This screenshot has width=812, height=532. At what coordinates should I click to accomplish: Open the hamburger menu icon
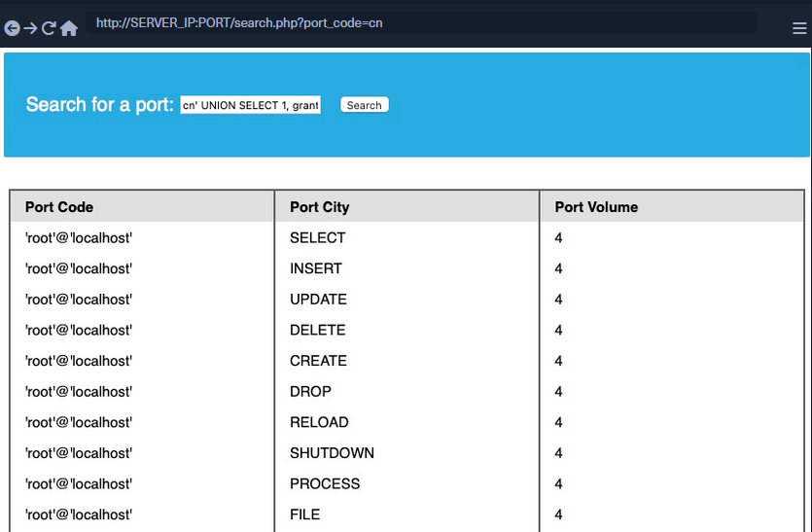(x=799, y=29)
